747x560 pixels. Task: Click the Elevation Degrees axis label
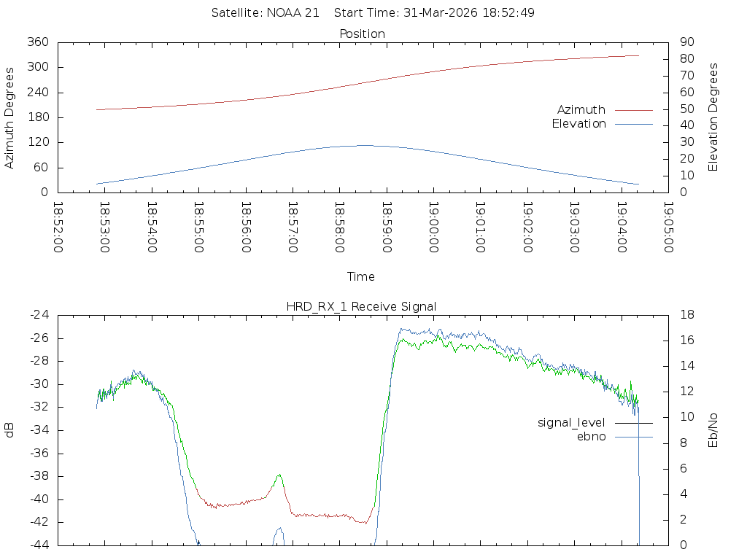pyautogui.click(x=713, y=117)
